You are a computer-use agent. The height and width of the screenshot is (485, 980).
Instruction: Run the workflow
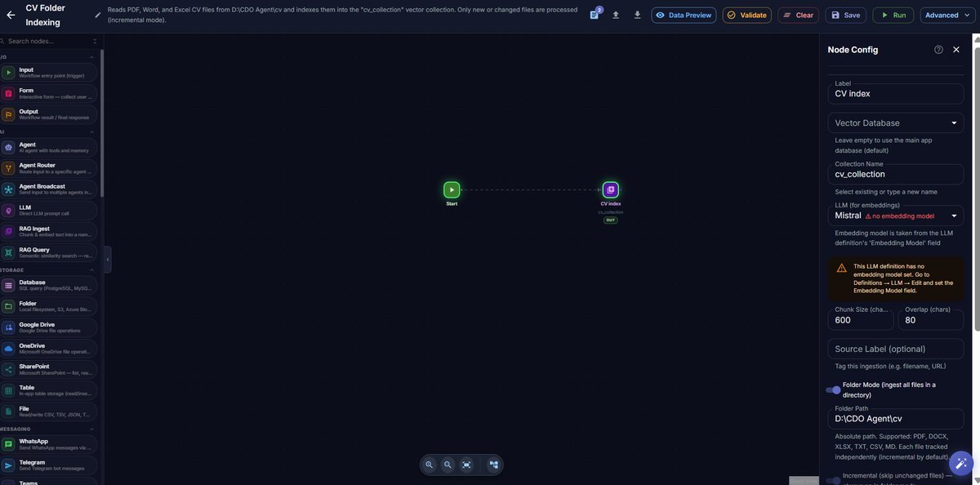pyautogui.click(x=893, y=15)
